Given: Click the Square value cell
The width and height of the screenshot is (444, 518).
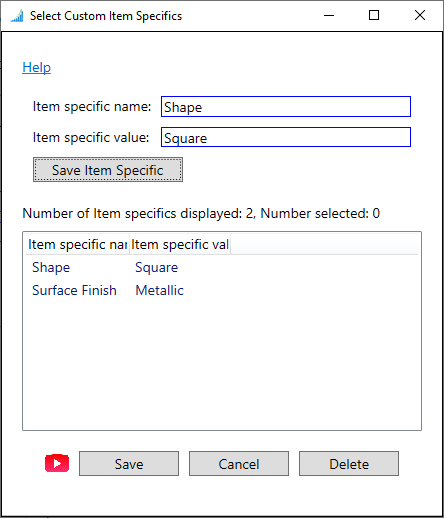Looking at the screenshot, I should [157, 267].
